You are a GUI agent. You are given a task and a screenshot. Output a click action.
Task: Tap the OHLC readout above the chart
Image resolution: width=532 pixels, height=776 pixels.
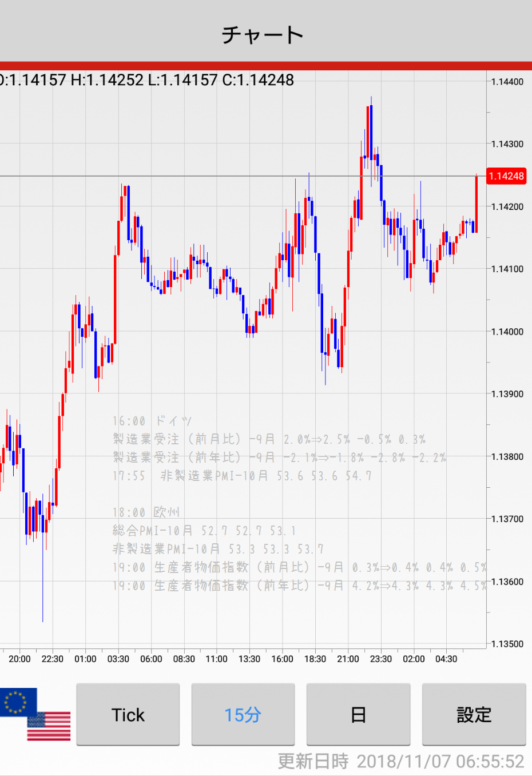(x=147, y=80)
